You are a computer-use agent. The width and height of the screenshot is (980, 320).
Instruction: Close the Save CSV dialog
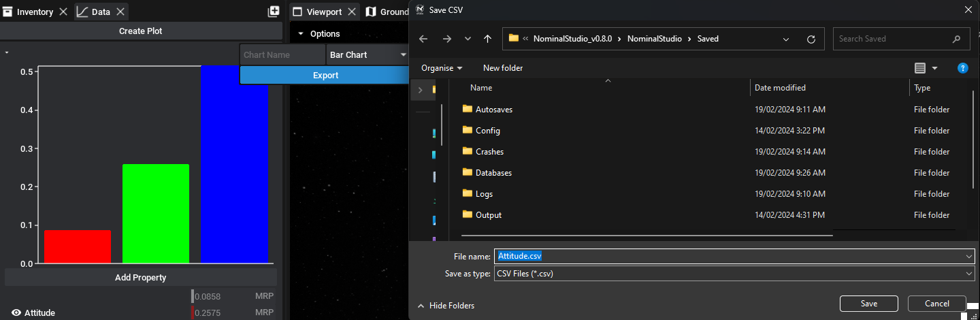pyautogui.click(x=968, y=10)
